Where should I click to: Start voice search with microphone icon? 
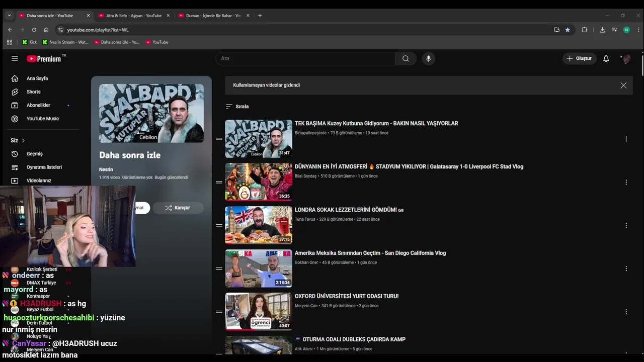click(428, 58)
